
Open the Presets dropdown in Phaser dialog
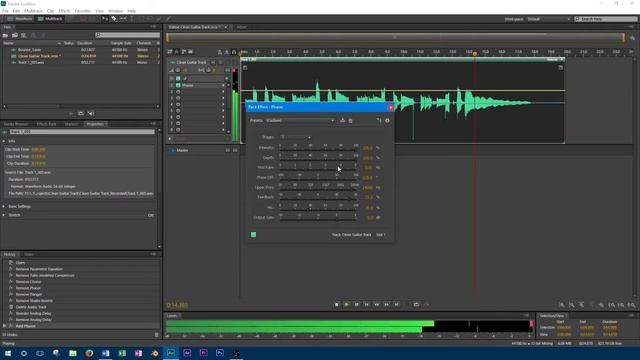coord(300,120)
